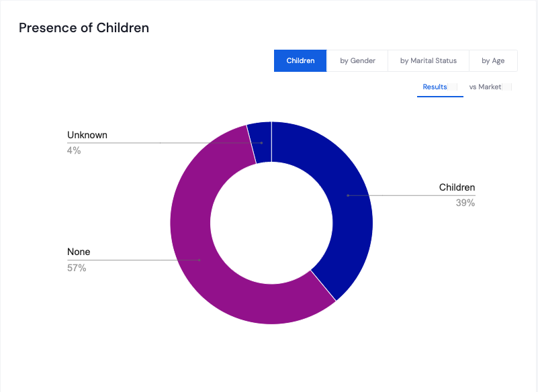Click small placeholder box after Results

point(453,87)
